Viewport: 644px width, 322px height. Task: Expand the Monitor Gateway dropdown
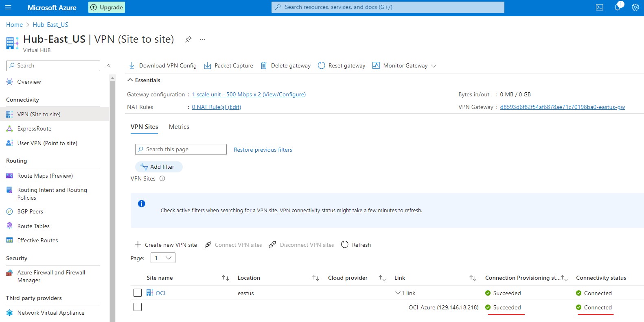tap(434, 66)
